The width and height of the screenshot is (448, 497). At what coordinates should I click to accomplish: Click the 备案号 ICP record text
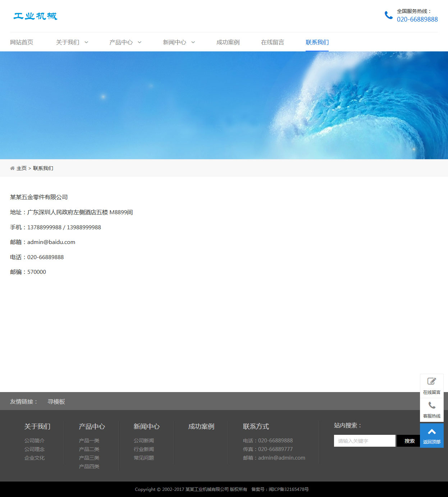coord(280,489)
